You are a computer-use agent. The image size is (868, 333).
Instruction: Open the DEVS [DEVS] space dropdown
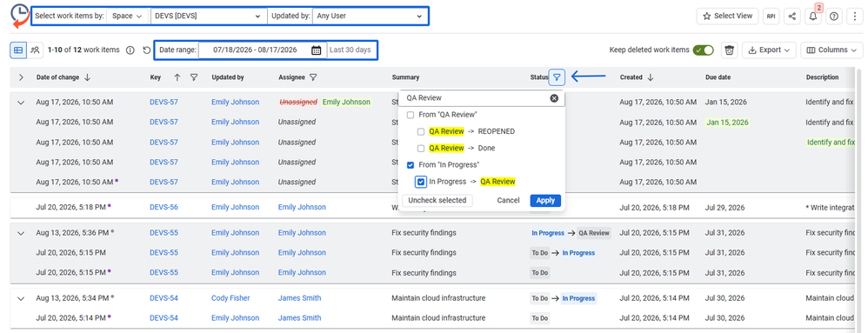click(208, 16)
